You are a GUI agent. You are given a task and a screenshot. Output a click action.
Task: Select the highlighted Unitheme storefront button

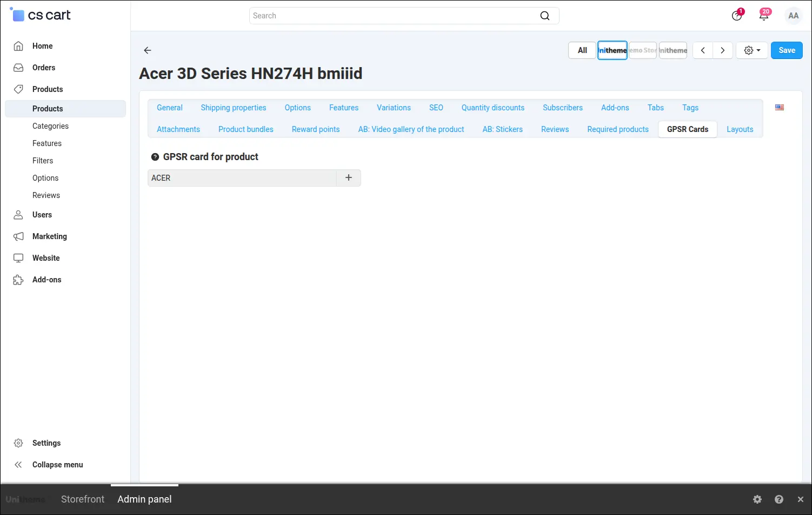point(613,50)
